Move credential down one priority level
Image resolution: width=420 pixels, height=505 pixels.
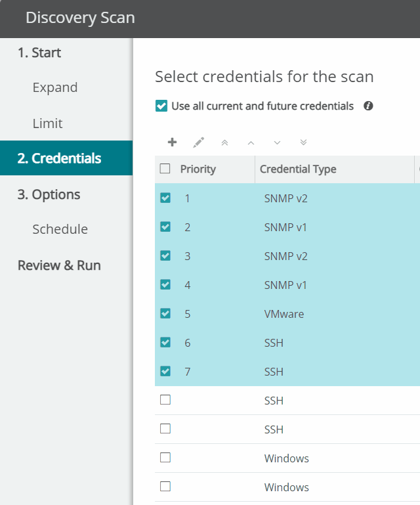pyautogui.click(x=277, y=143)
